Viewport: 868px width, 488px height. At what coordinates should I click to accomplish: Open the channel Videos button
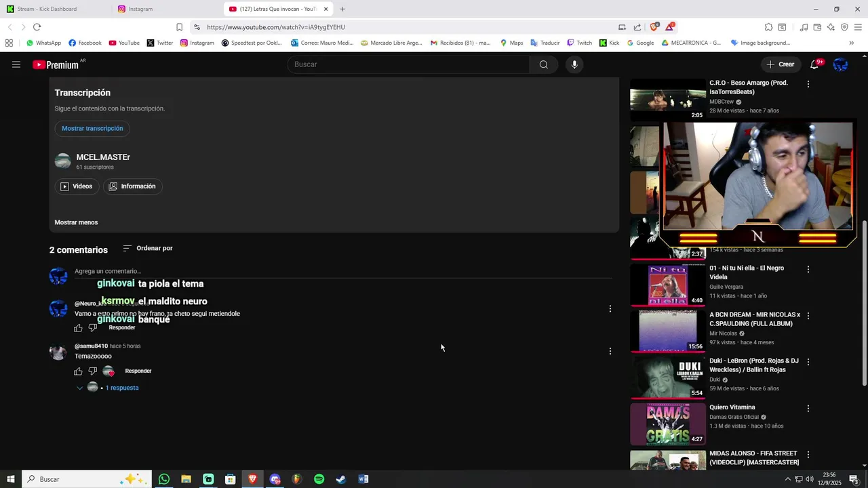click(x=77, y=186)
